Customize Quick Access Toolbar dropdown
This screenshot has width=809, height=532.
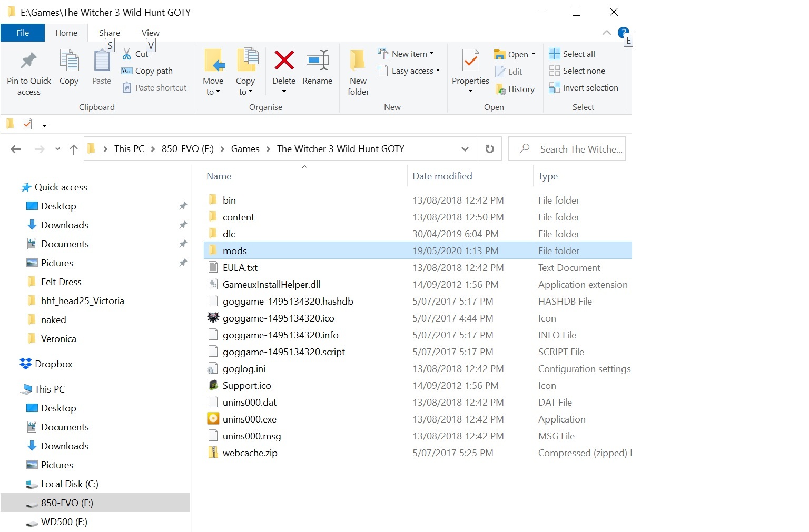(x=44, y=125)
